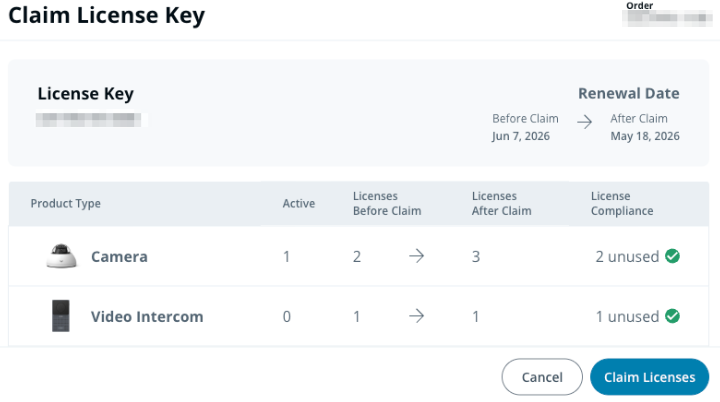Click the Product Type column header

click(x=65, y=204)
